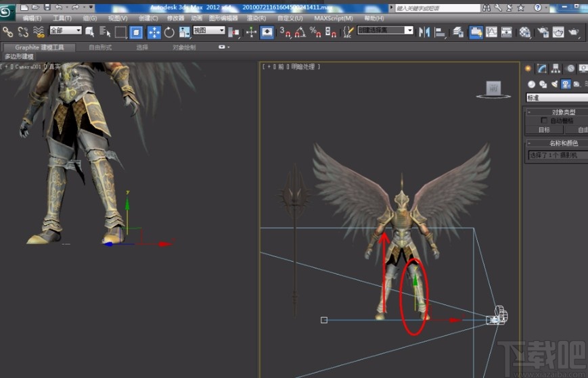Open the 创建(C) menu
The image size is (588, 378).
(148, 18)
